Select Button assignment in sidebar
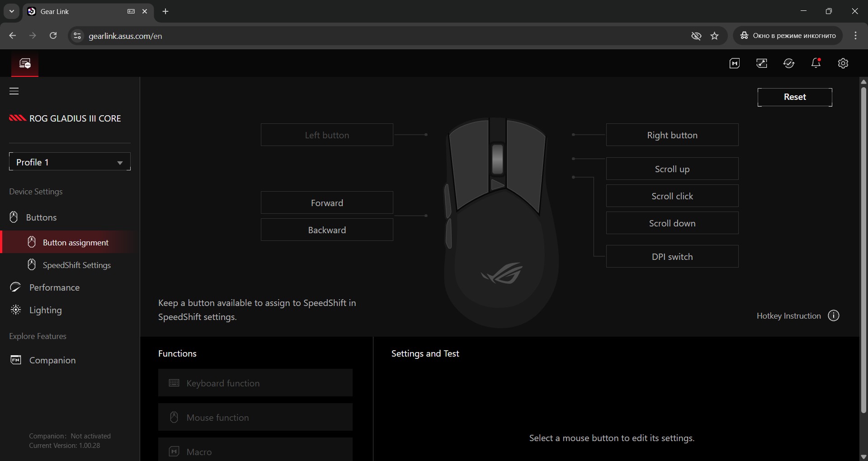Screen dimensions: 868x461 coord(70,242)
